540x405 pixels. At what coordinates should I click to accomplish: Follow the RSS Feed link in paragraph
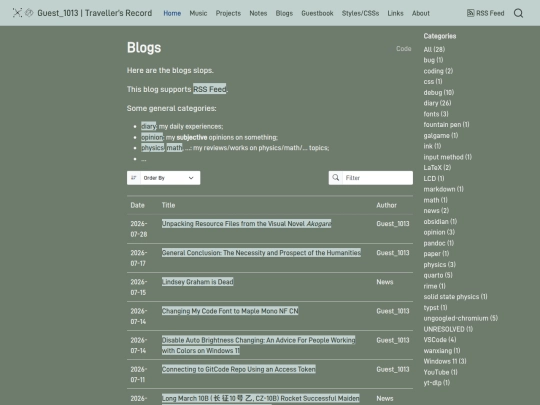click(x=209, y=89)
